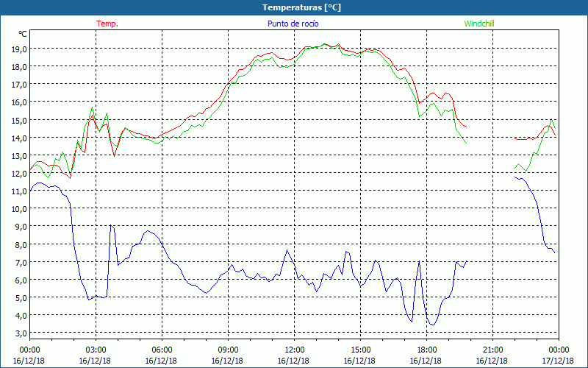Click the 16,0 y-axis value
The height and width of the screenshot is (368, 588).
tap(19, 102)
